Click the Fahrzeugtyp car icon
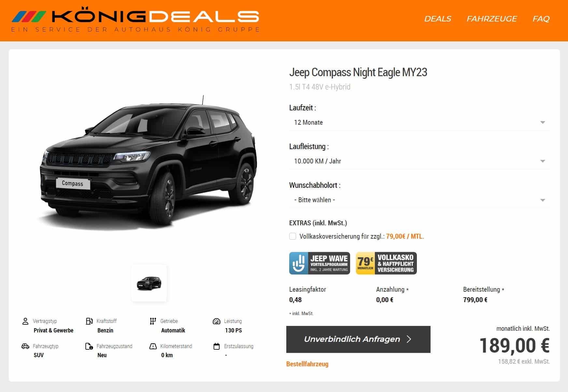Viewport: 568px width, 392px height. point(25,346)
